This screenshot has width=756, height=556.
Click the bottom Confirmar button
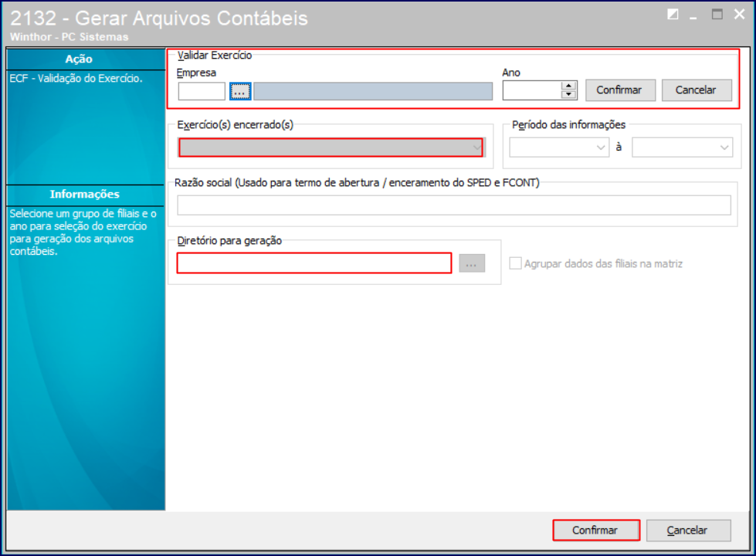pos(596,531)
